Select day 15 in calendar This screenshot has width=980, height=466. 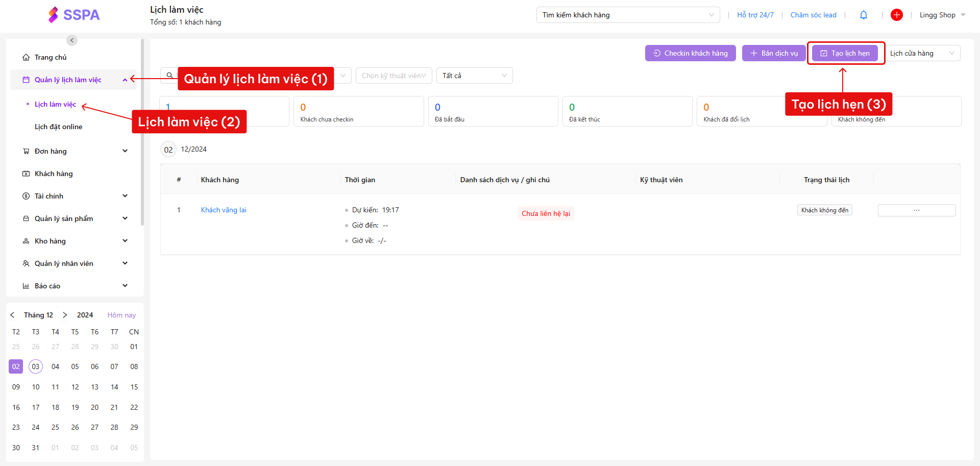[x=134, y=387]
